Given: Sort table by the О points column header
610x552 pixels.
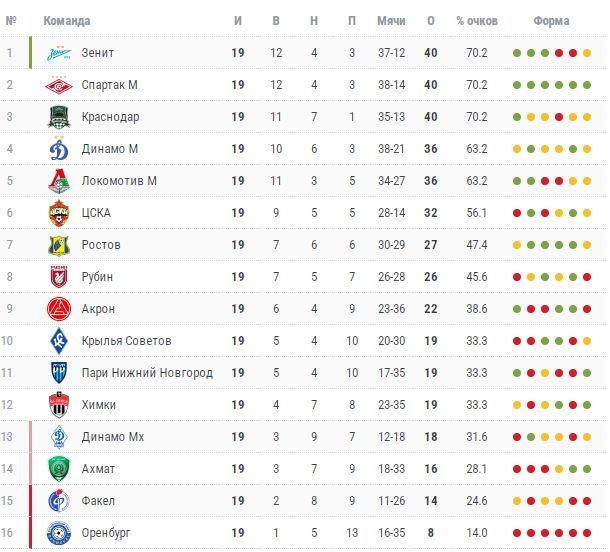Looking at the screenshot, I should [x=431, y=21].
